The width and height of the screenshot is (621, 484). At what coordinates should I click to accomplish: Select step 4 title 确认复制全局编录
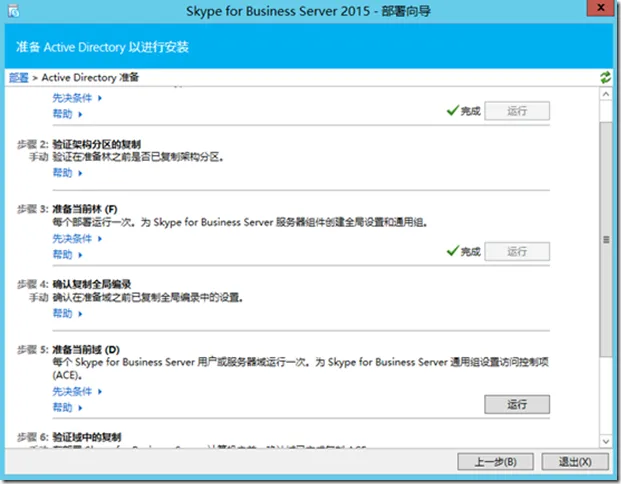92,284
